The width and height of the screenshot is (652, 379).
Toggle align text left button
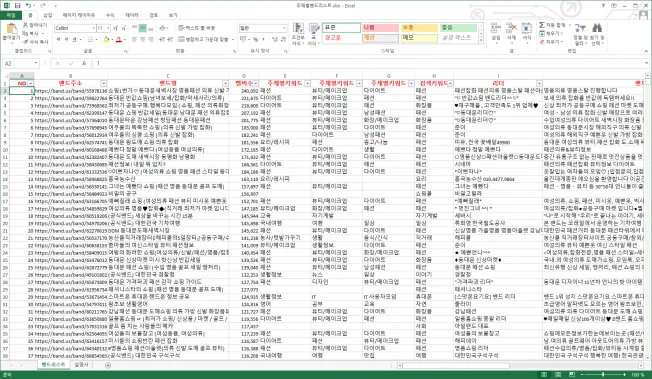pyautogui.click(x=134, y=40)
